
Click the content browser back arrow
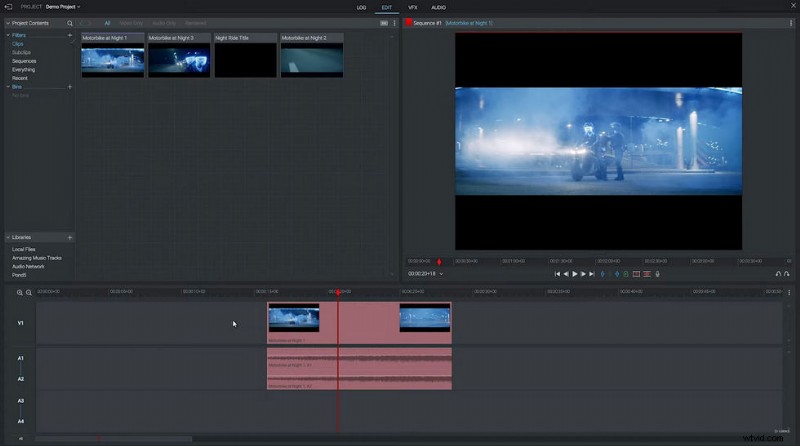click(82, 23)
